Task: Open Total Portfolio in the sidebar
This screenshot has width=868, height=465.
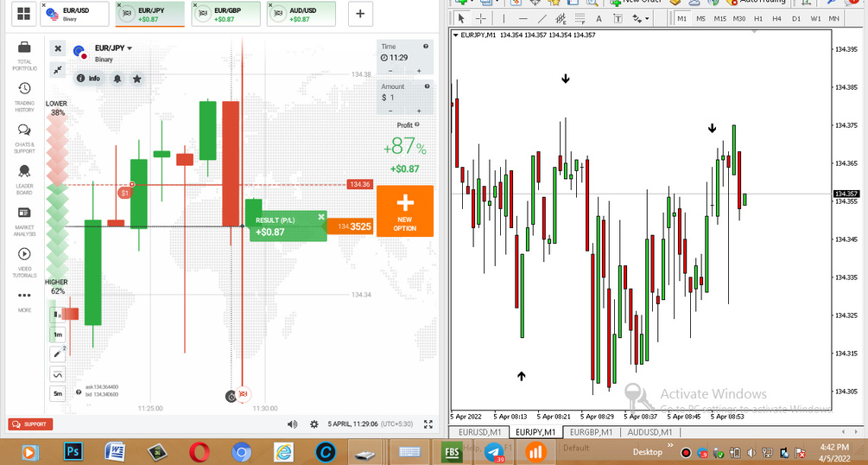Action: tap(24, 56)
